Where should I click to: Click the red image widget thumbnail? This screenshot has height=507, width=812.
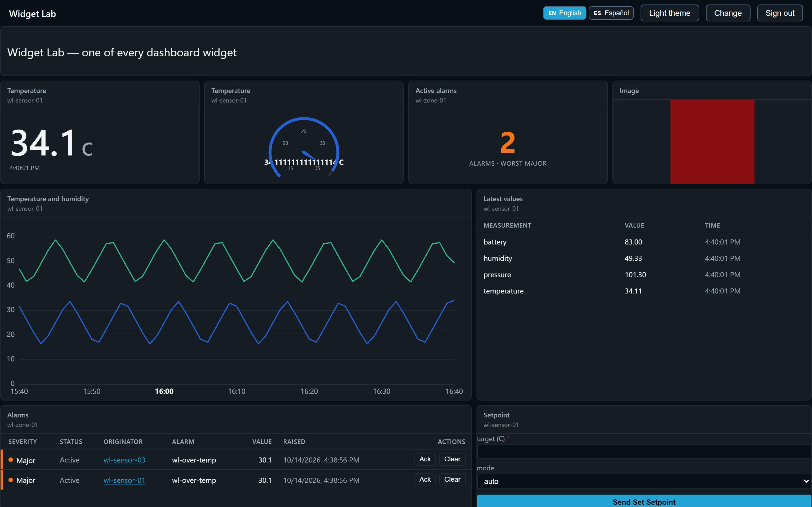(x=712, y=141)
